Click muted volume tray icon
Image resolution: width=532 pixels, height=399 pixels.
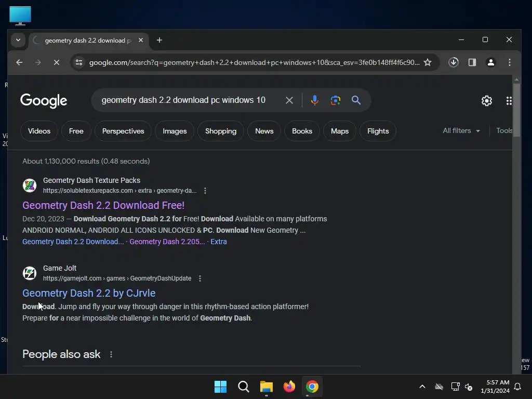469,387
